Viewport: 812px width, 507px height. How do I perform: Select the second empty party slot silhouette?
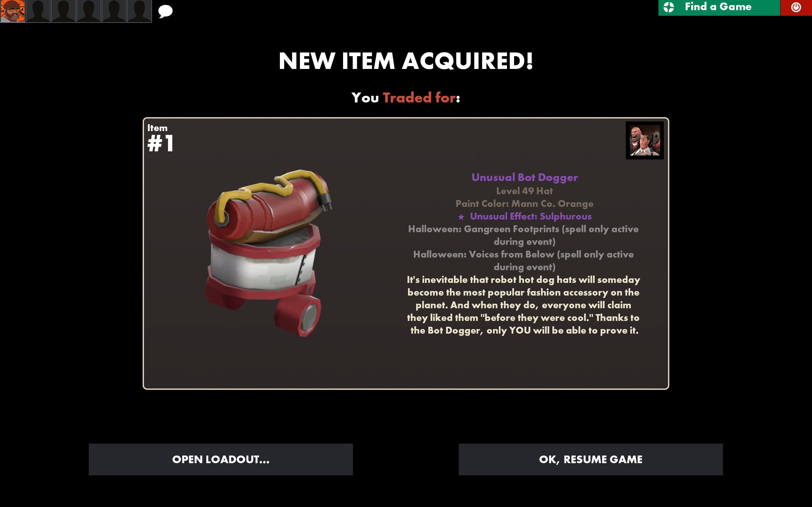click(38, 11)
